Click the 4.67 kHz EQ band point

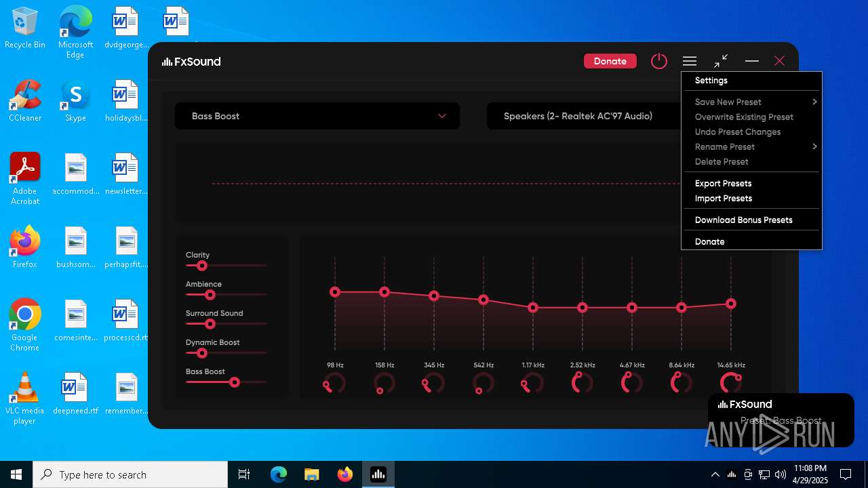(x=632, y=308)
